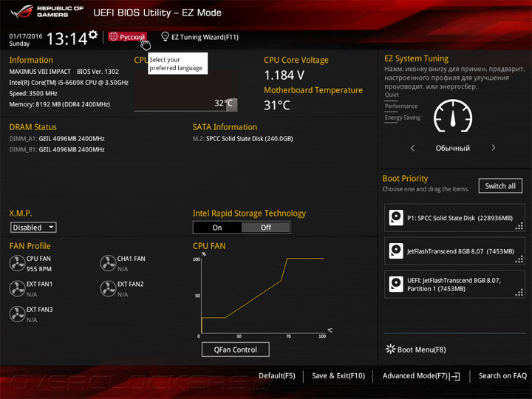Turn Intel Rapid Storage Technology On
This screenshot has width=532, height=399.
click(x=217, y=228)
